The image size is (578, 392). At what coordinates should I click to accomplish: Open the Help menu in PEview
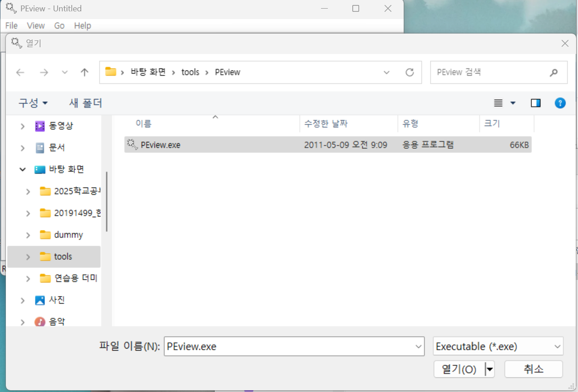[83, 26]
